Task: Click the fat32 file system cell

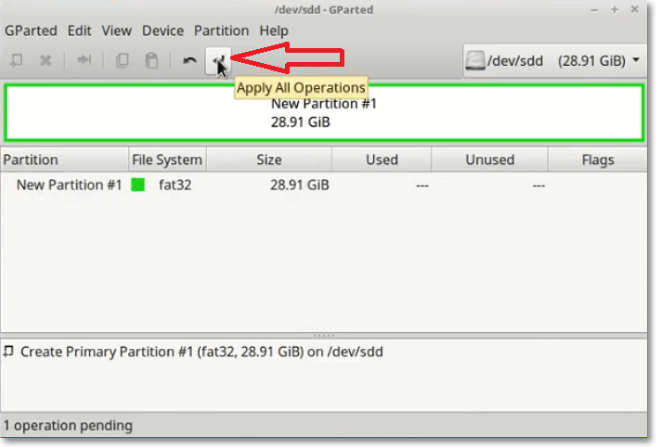Action: click(175, 185)
